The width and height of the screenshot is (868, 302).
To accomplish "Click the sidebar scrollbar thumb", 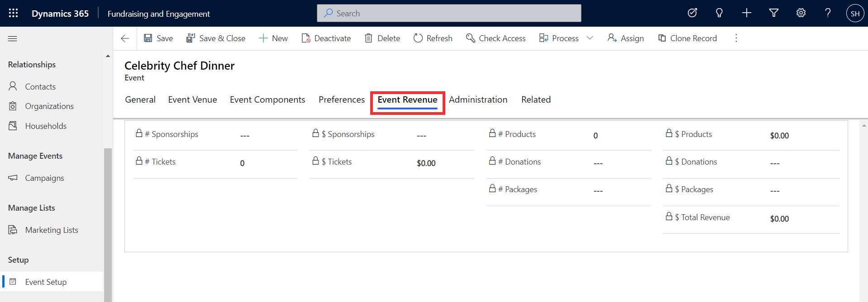I will point(108,225).
